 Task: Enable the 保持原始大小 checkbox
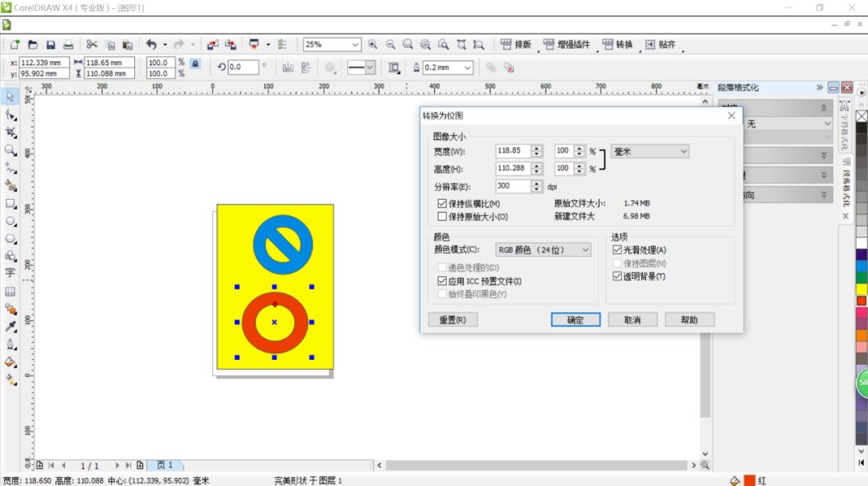tap(443, 216)
